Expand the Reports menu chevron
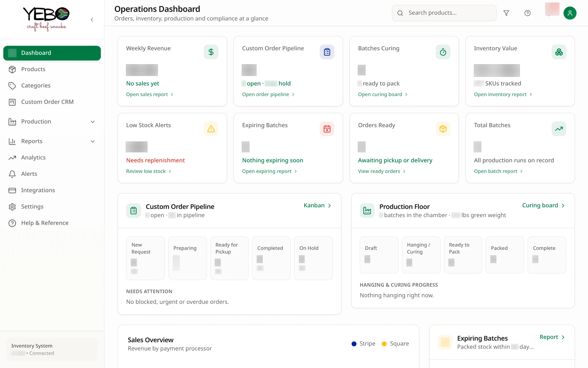 93,141
